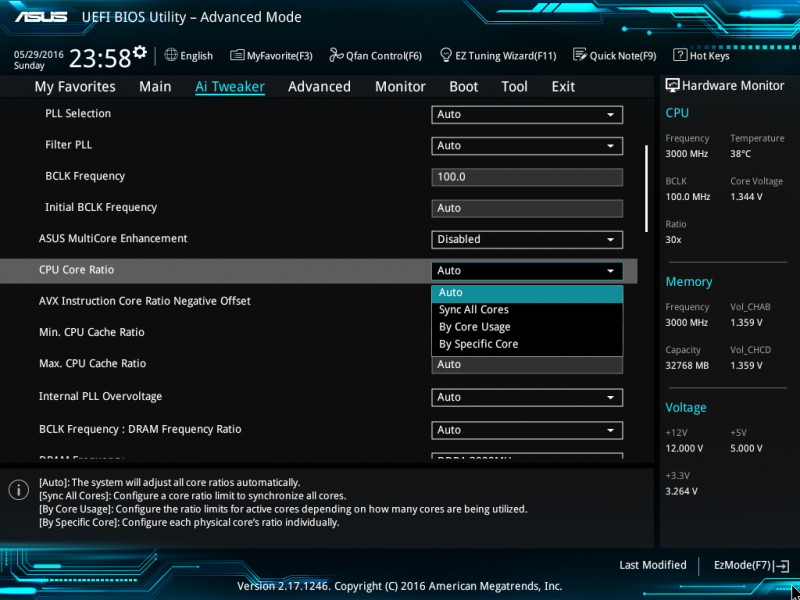Go to the Boot tab

[x=463, y=87]
